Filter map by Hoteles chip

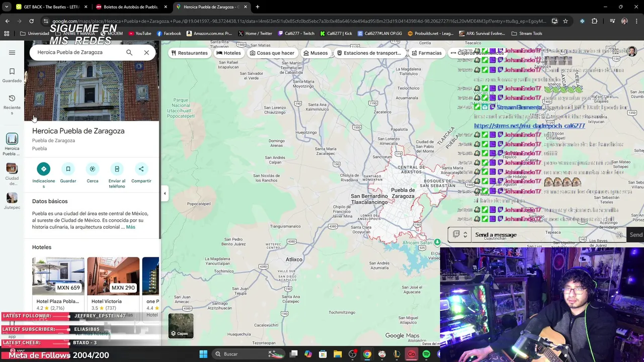229,53
